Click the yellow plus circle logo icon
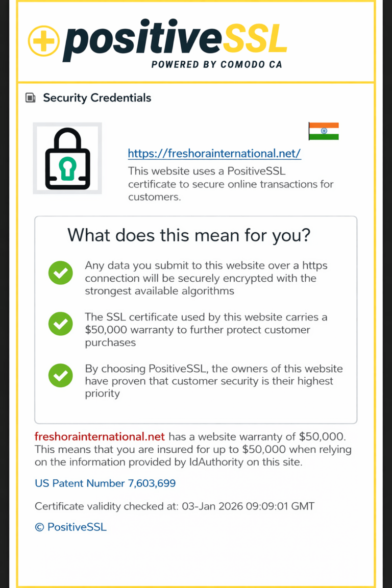The height and width of the screenshot is (588, 392). (x=44, y=41)
